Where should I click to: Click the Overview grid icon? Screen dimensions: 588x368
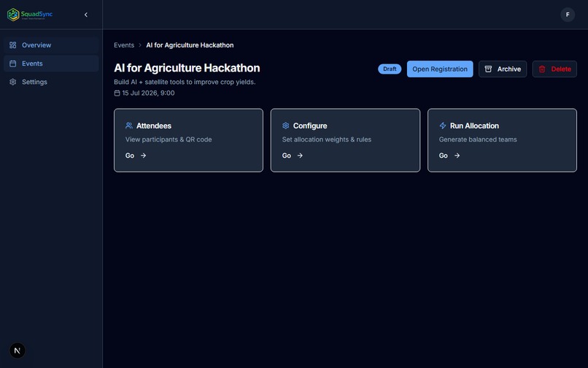[12, 45]
